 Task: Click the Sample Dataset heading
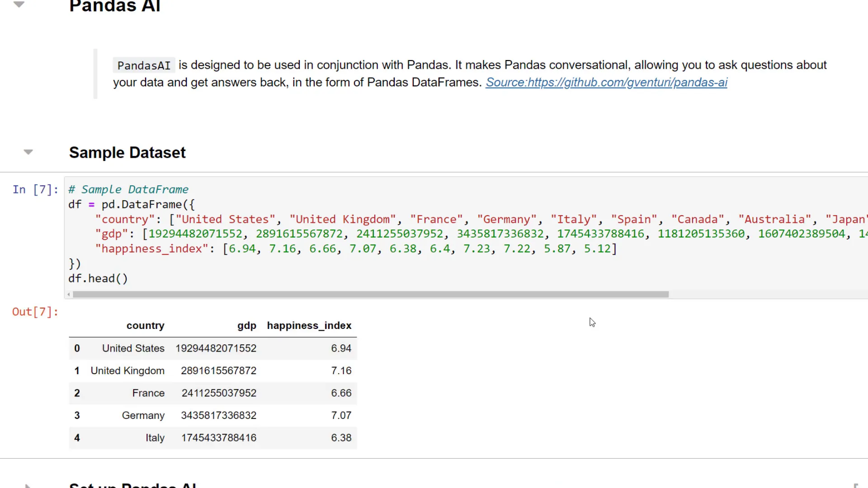coord(127,153)
